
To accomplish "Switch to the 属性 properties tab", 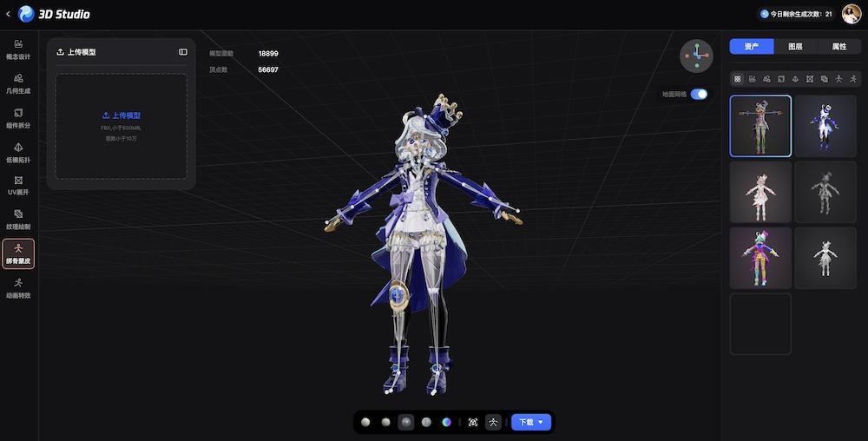I will [839, 47].
